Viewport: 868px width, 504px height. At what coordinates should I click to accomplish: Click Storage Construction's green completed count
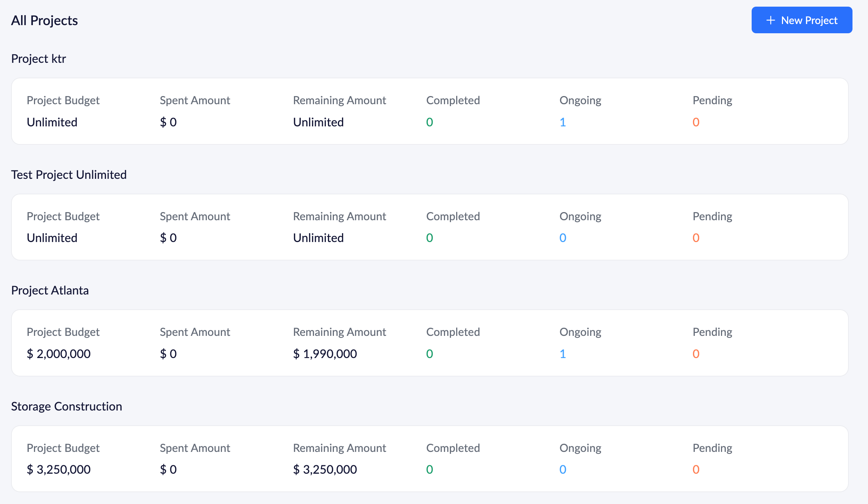point(429,470)
